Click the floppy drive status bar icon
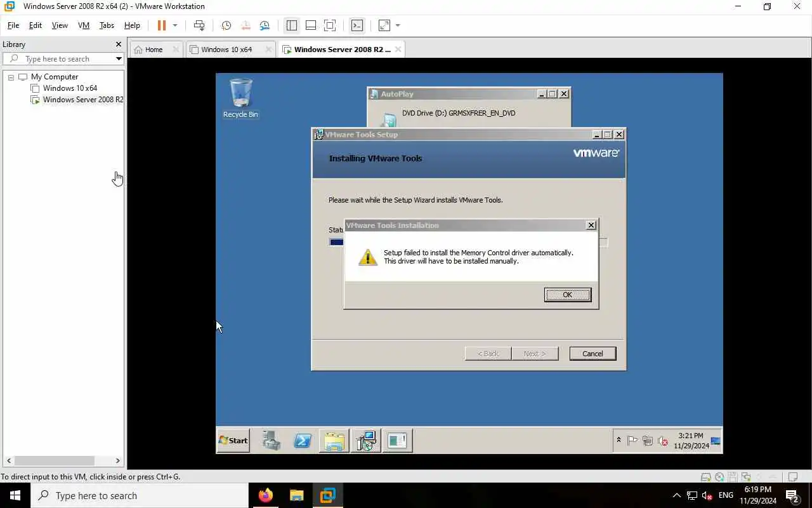812x508 pixels. point(732,477)
